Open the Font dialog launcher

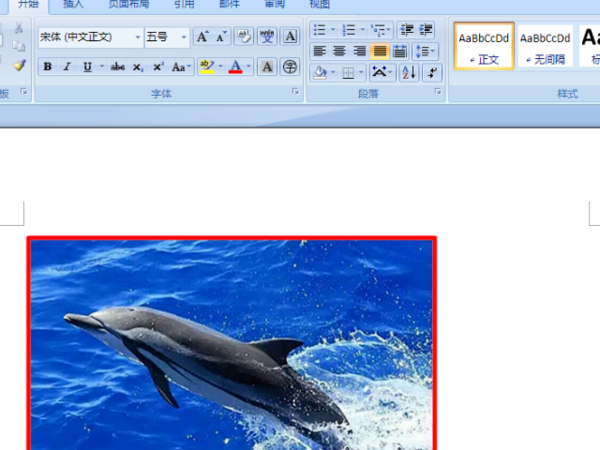pyautogui.click(x=295, y=91)
